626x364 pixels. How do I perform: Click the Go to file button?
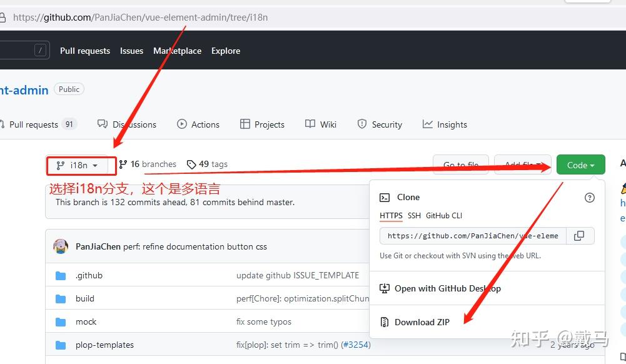tap(461, 164)
